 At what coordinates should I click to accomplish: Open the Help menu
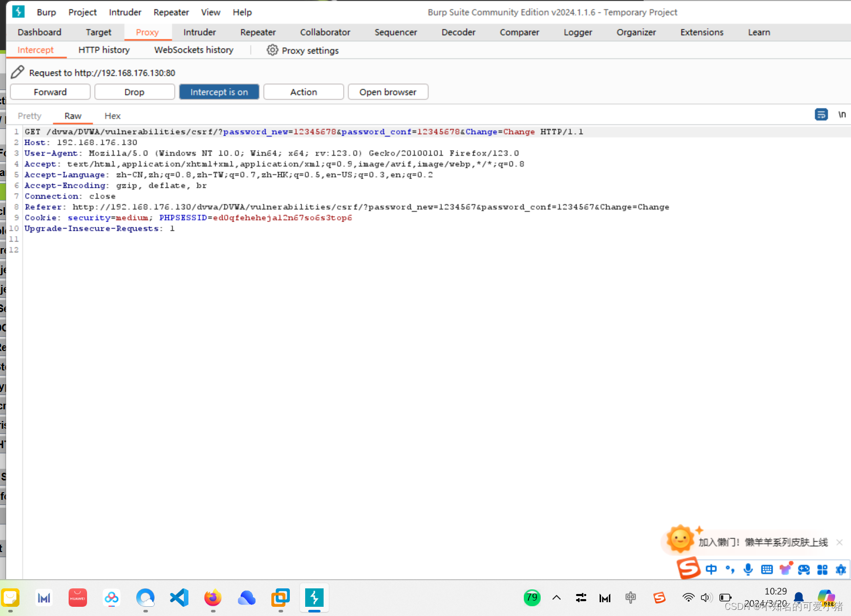click(242, 12)
